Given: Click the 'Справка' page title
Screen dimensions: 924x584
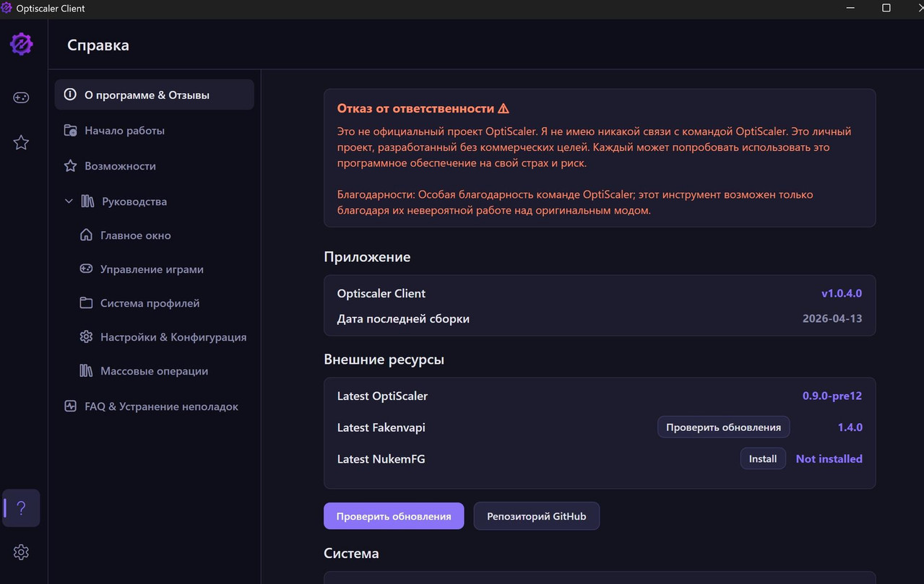Looking at the screenshot, I should click(x=98, y=45).
